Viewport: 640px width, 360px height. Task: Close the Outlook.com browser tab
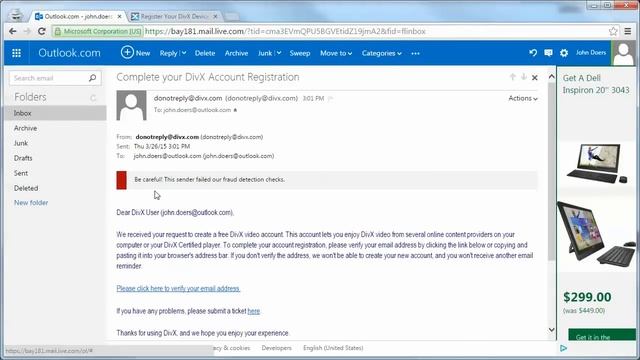pos(119,16)
